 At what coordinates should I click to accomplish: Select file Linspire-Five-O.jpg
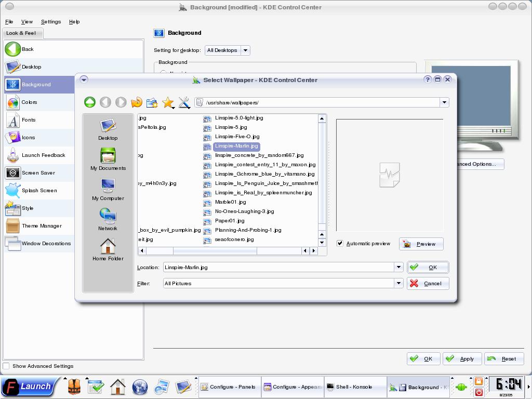click(x=237, y=137)
